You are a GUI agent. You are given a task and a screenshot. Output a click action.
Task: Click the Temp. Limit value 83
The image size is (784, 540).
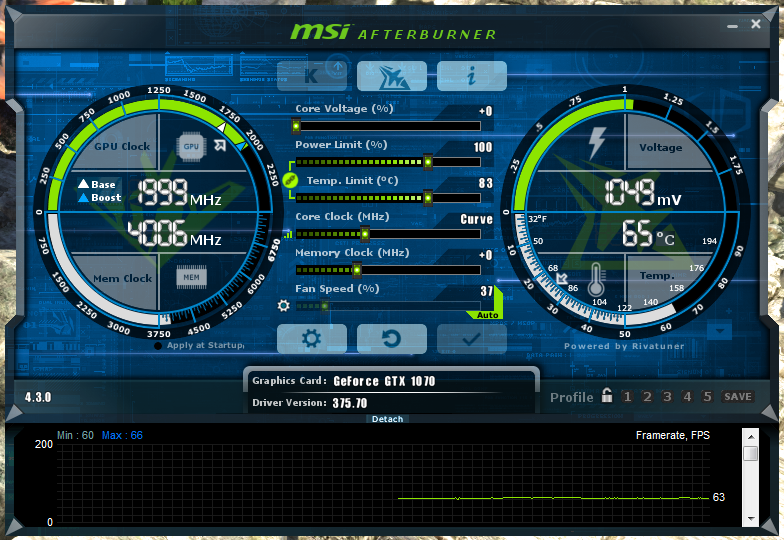click(486, 184)
